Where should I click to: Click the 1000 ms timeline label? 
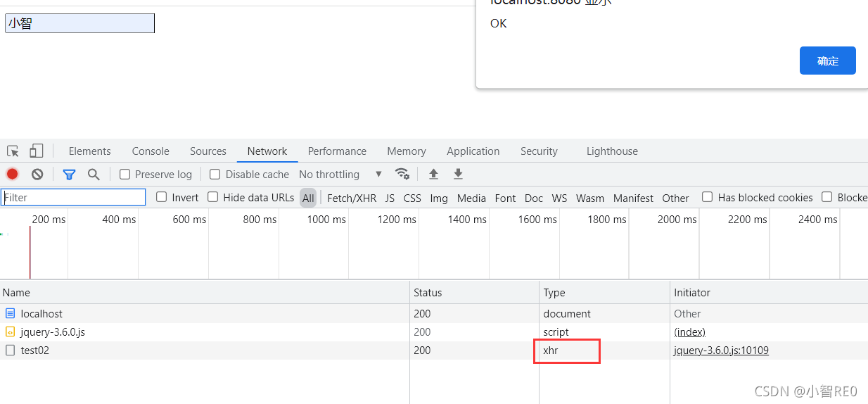click(328, 220)
